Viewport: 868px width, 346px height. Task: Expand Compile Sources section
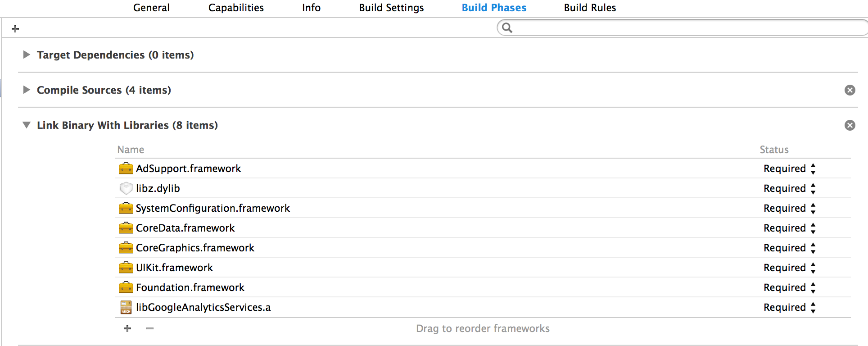tap(27, 90)
